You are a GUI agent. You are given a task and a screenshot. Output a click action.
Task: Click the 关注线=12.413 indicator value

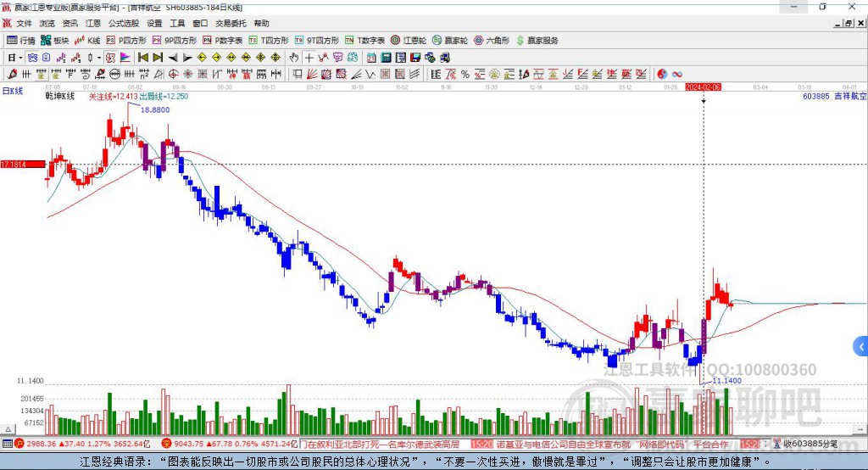[x=113, y=97]
